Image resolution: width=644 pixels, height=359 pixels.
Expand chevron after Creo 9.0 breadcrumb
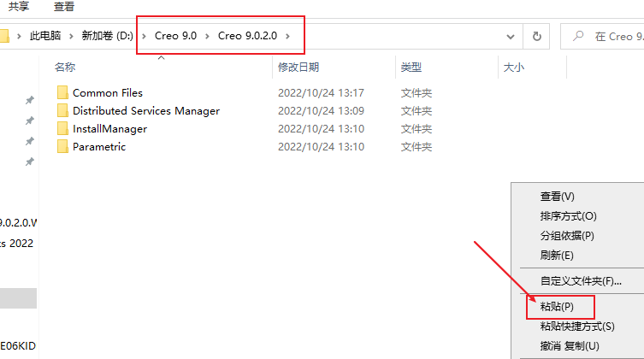point(208,36)
